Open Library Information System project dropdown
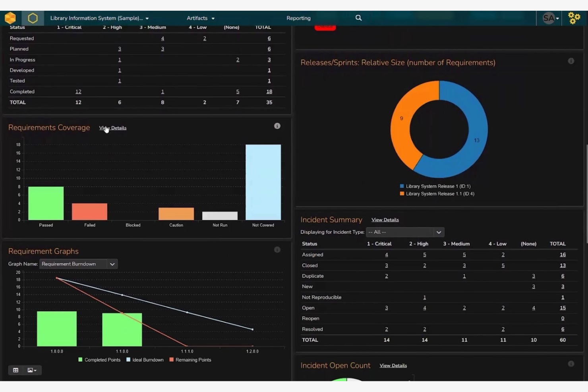 99,18
